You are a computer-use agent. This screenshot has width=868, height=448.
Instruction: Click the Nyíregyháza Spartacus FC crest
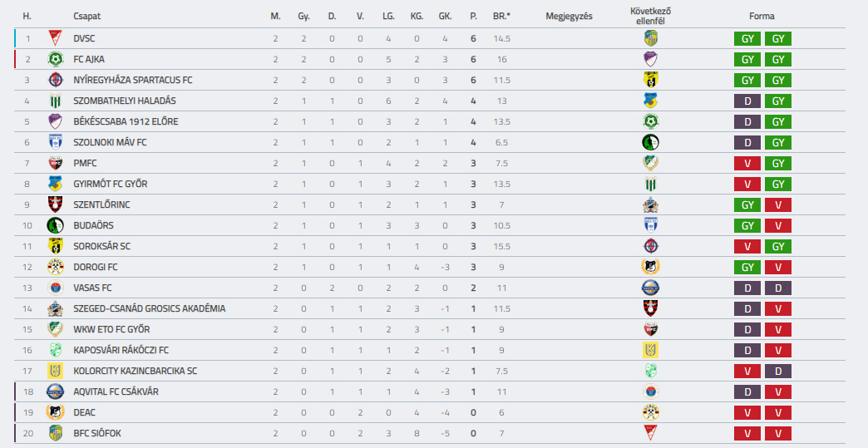pyautogui.click(x=55, y=80)
